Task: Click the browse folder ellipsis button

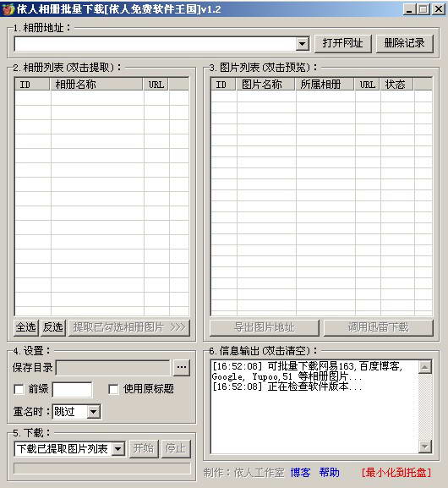Action: pyautogui.click(x=182, y=368)
